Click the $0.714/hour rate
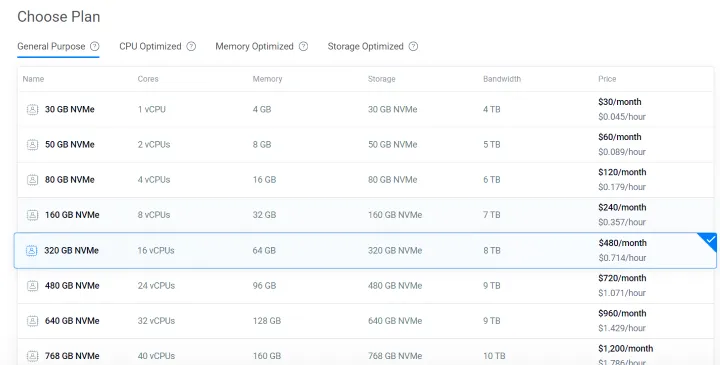The width and height of the screenshot is (720, 365). tap(622, 258)
